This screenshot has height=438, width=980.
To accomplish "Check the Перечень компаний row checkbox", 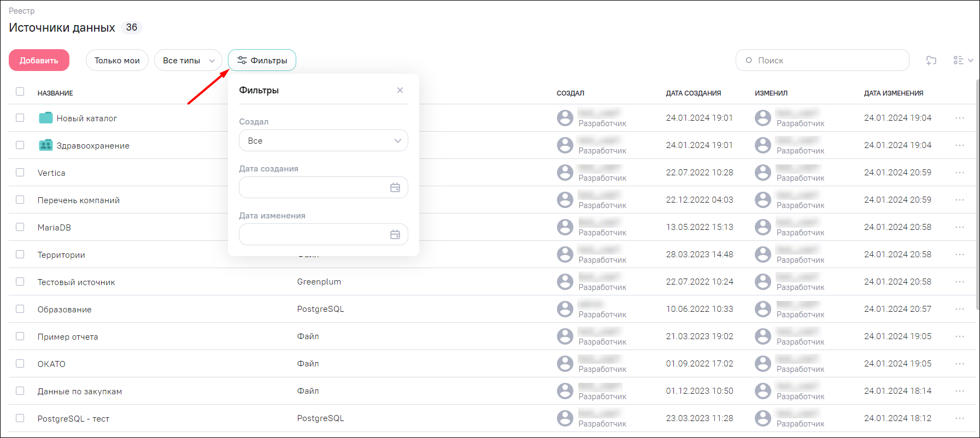I will [x=20, y=200].
